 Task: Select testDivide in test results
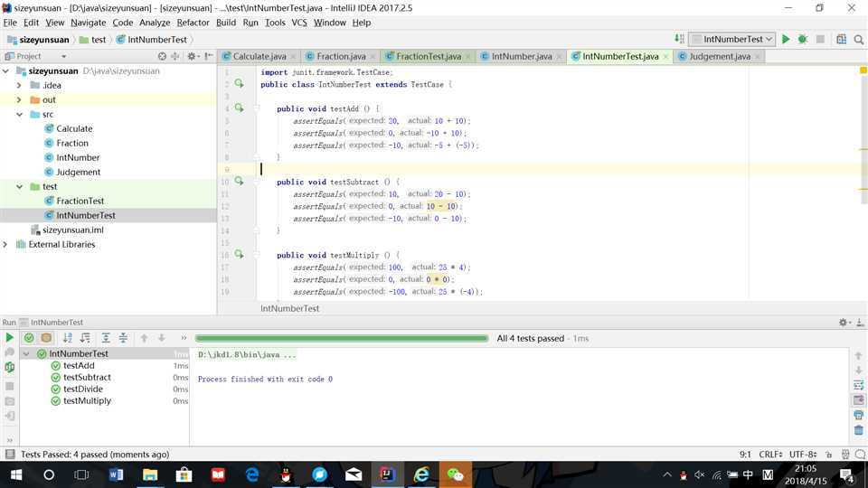click(x=82, y=389)
